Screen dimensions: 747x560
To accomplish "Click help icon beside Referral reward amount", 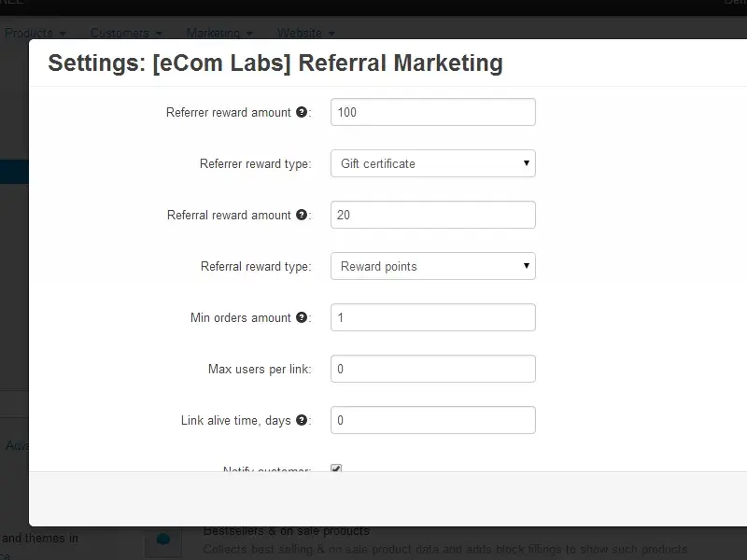I will 302,215.
